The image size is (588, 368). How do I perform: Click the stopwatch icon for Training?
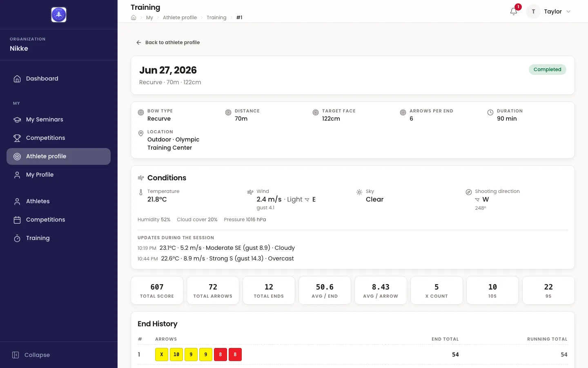[17, 238]
